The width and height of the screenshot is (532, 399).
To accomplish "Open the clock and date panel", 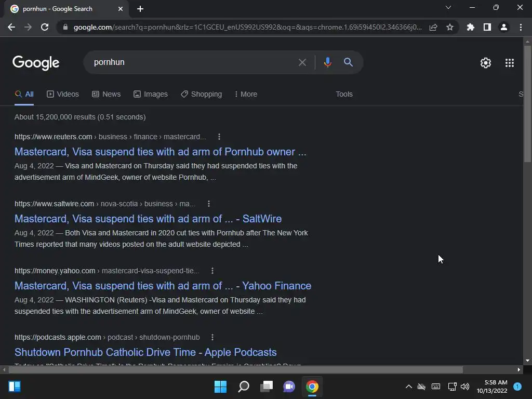I will click(491, 387).
